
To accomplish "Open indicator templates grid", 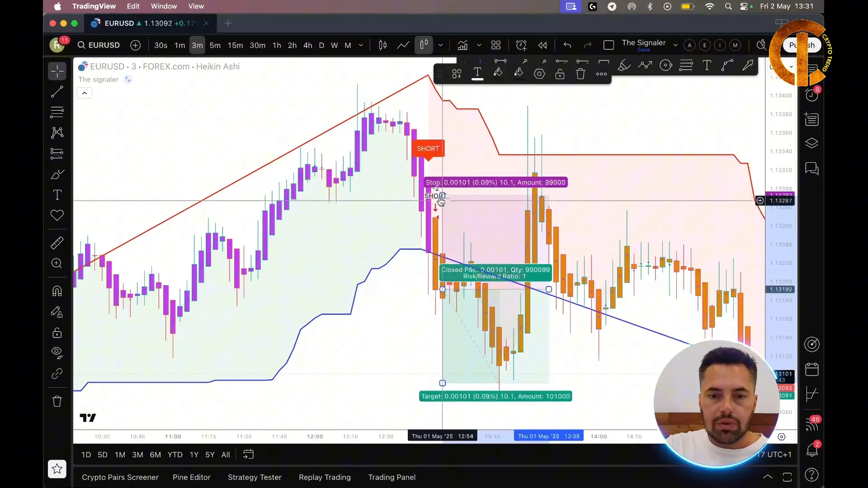I will 496,45.
